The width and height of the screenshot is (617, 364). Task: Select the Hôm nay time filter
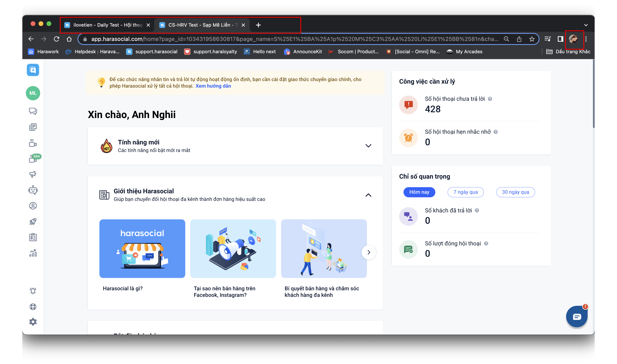pos(419,192)
